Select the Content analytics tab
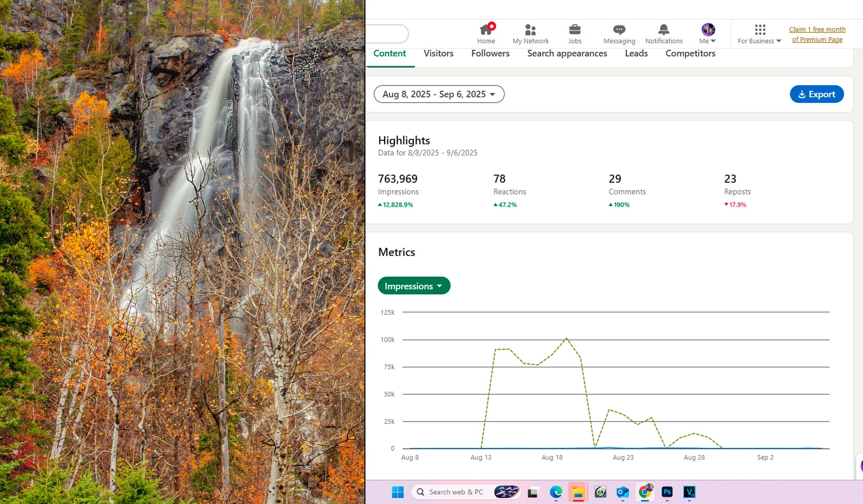 pyautogui.click(x=390, y=54)
